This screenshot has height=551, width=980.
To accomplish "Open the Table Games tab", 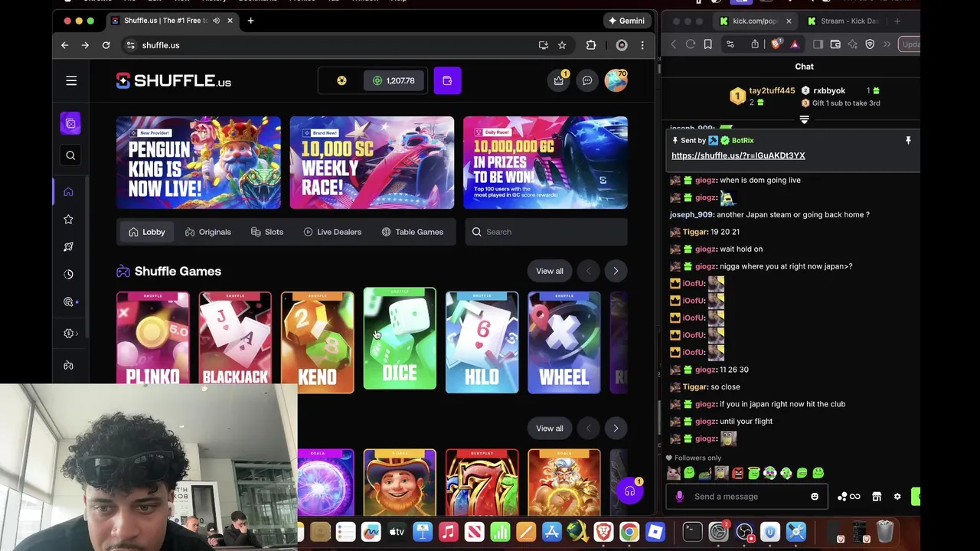I will click(413, 232).
